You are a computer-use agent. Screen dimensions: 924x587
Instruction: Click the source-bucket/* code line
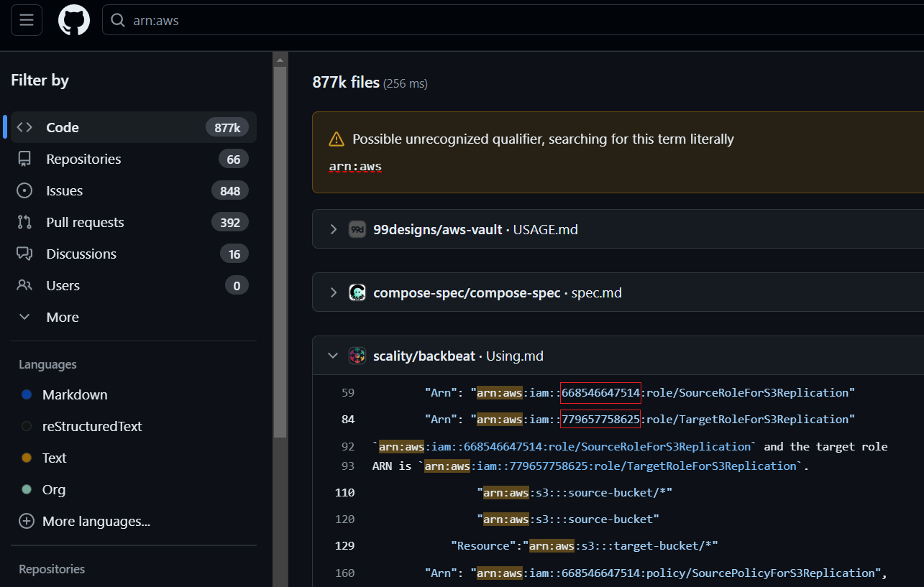[x=575, y=493]
